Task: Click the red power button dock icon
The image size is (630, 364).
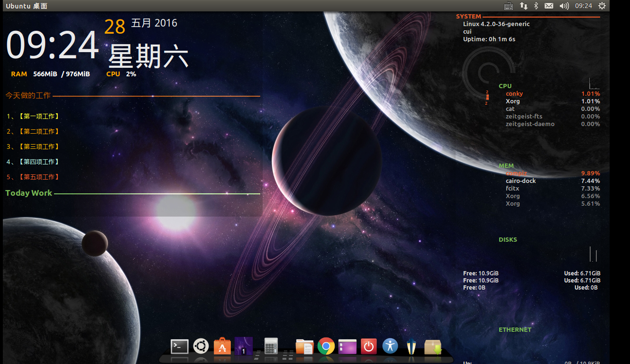Action: [369, 346]
